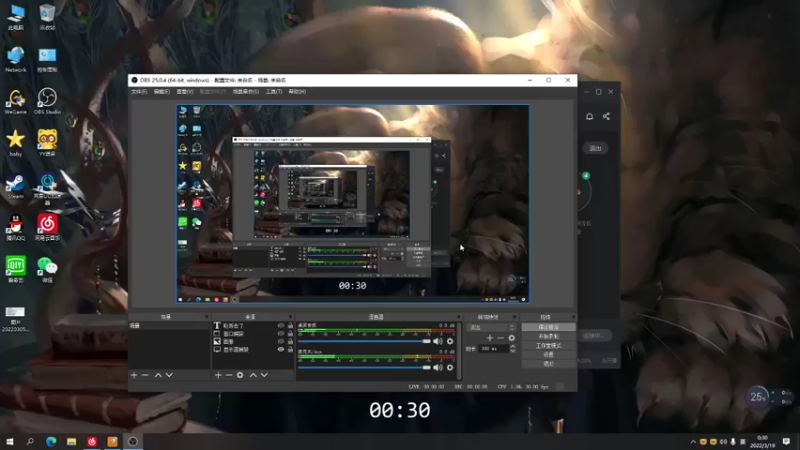Open the QQ penguin desktop icon
This screenshot has width=800, height=450.
tap(15, 228)
